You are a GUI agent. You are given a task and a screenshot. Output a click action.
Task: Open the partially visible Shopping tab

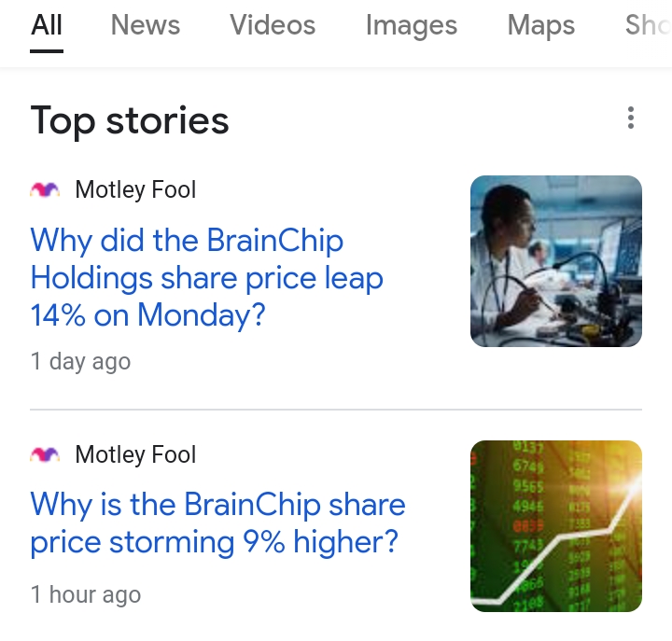[648, 25]
